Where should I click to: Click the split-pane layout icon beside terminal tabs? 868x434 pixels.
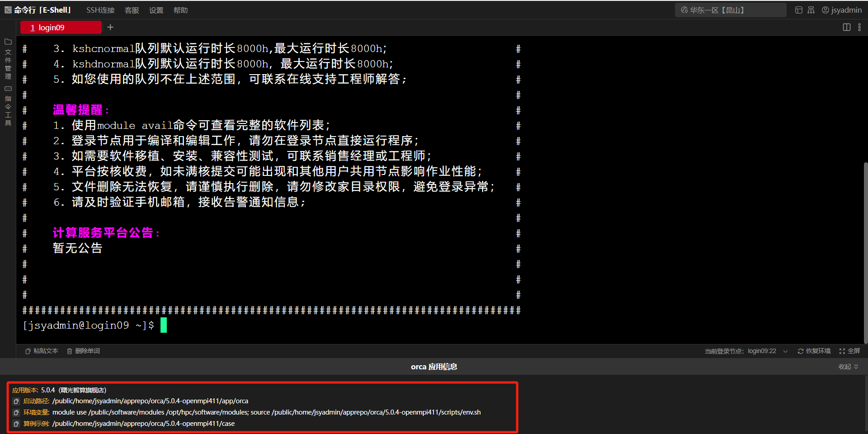pos(846,28)
